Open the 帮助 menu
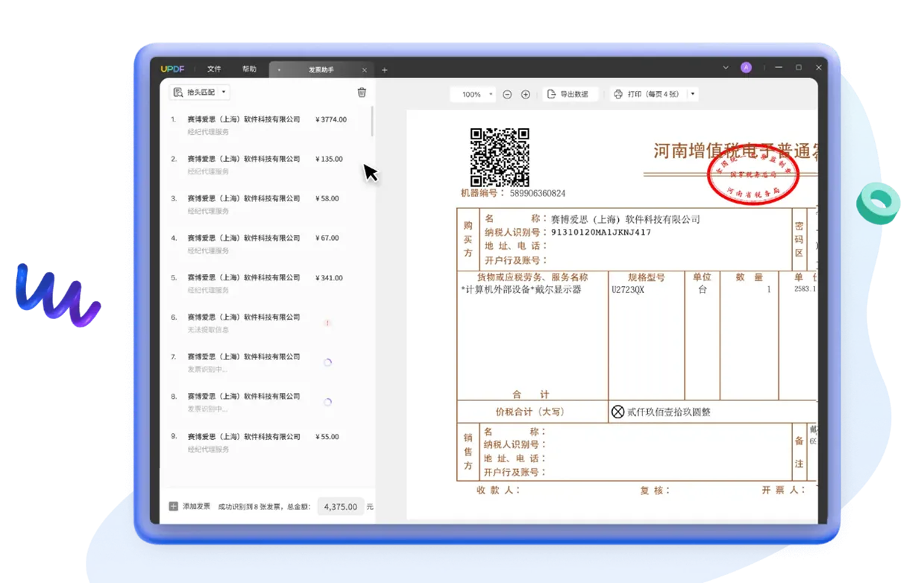Viewport: 924px width, 583px height. 249,69
